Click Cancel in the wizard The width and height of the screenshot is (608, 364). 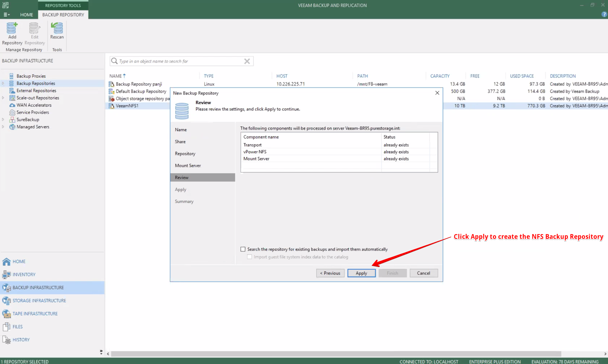(424, 273)
